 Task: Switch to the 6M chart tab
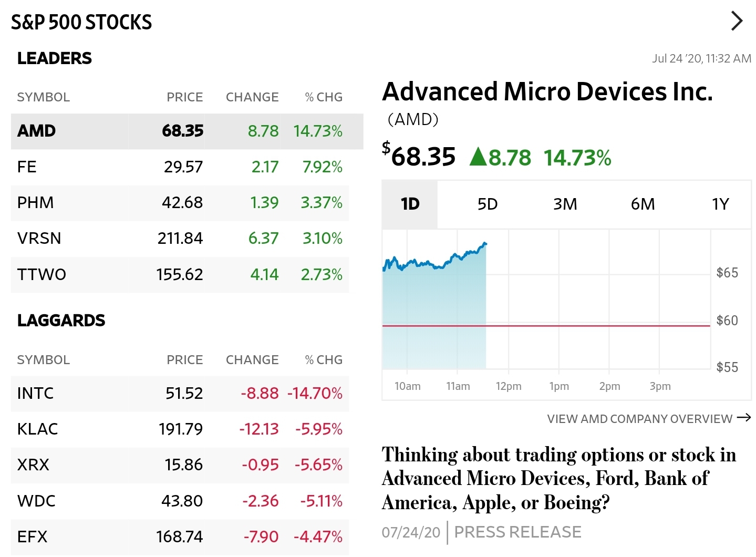643,204
